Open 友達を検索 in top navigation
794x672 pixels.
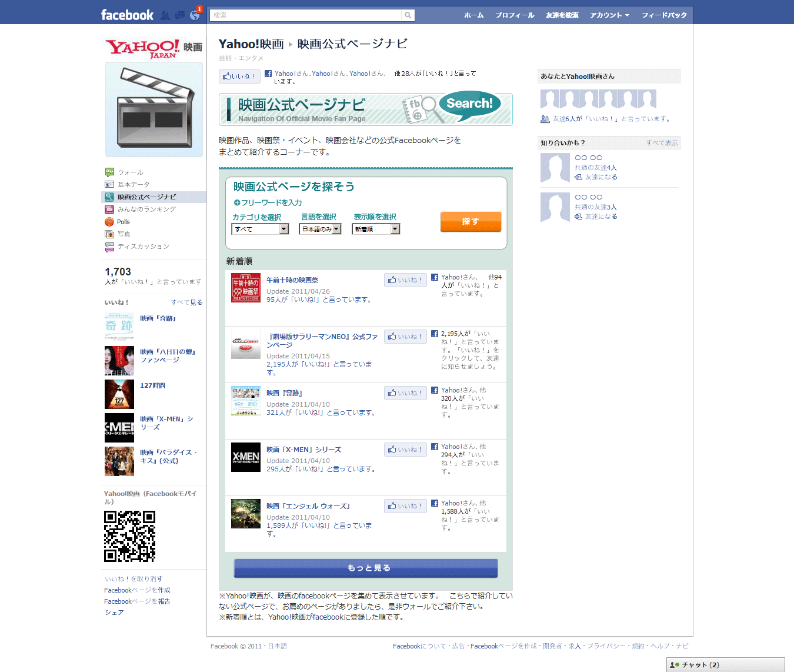pos(562,15)
